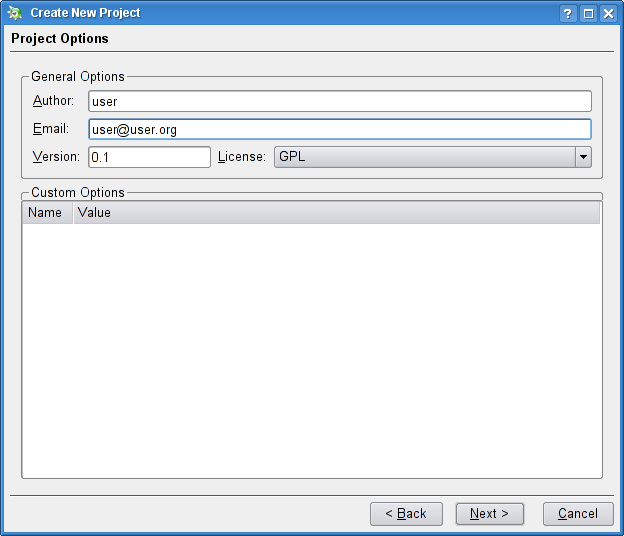
Task: Click in the Author text field
Action: pyautogui.click(x=340, y=101)
